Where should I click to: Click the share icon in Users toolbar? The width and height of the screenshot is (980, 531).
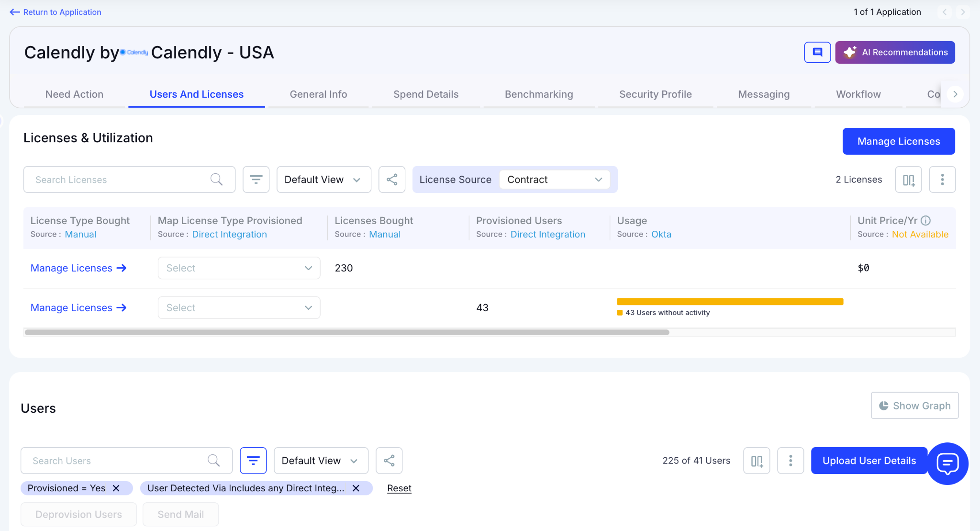[x=389, y=461]
